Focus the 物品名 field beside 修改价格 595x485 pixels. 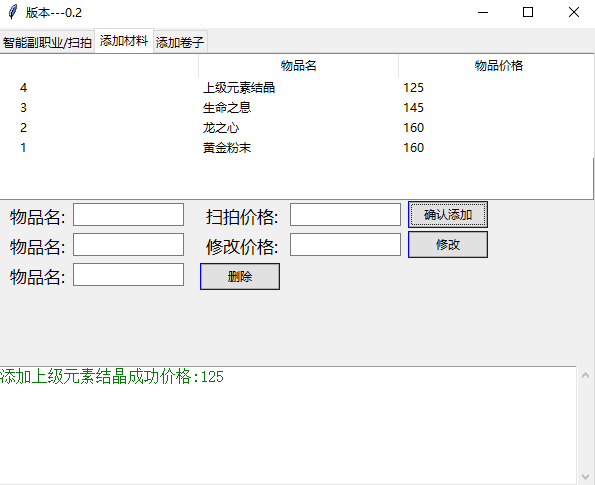128,244
